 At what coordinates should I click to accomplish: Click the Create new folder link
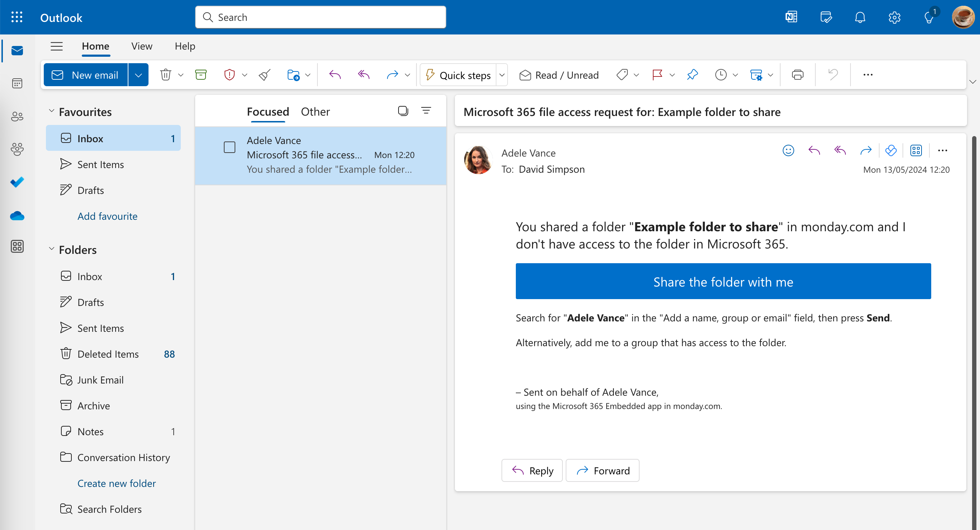point(117,483)
